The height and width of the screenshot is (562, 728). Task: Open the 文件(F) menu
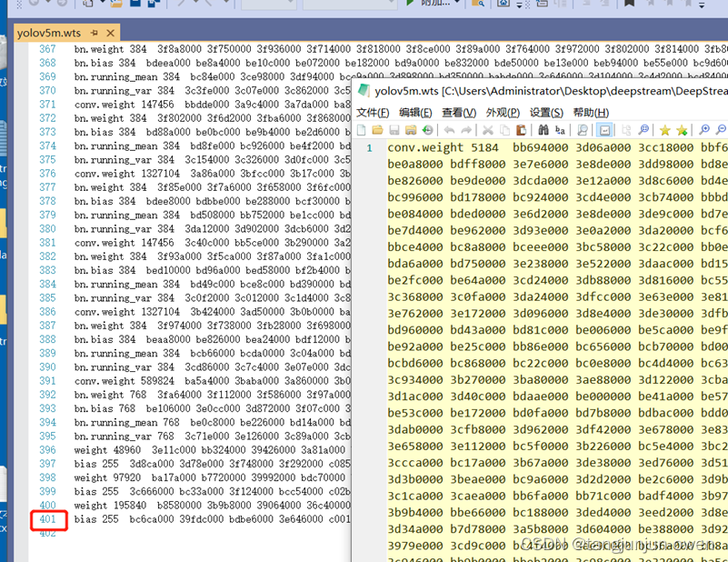click(373, 113)
